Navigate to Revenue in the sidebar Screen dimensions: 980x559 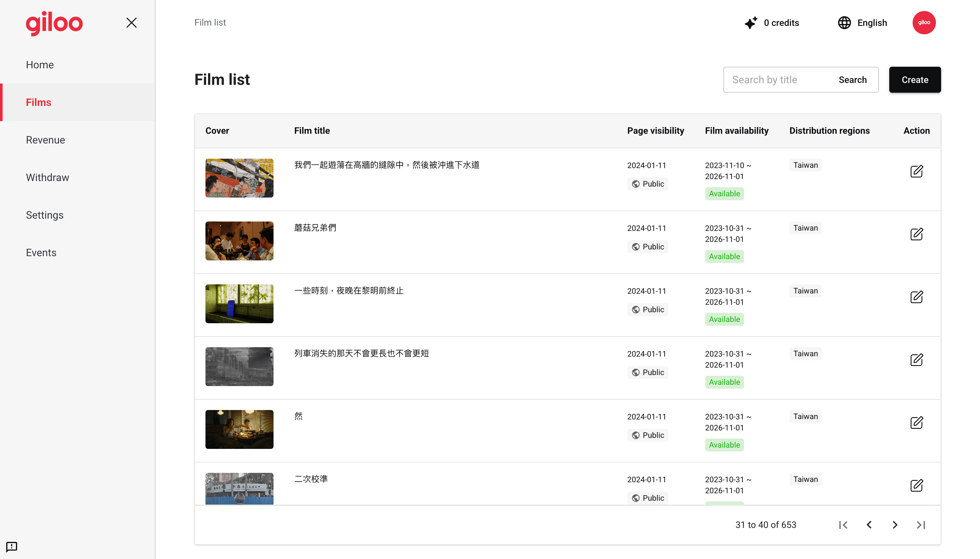[x=45, y=140]
